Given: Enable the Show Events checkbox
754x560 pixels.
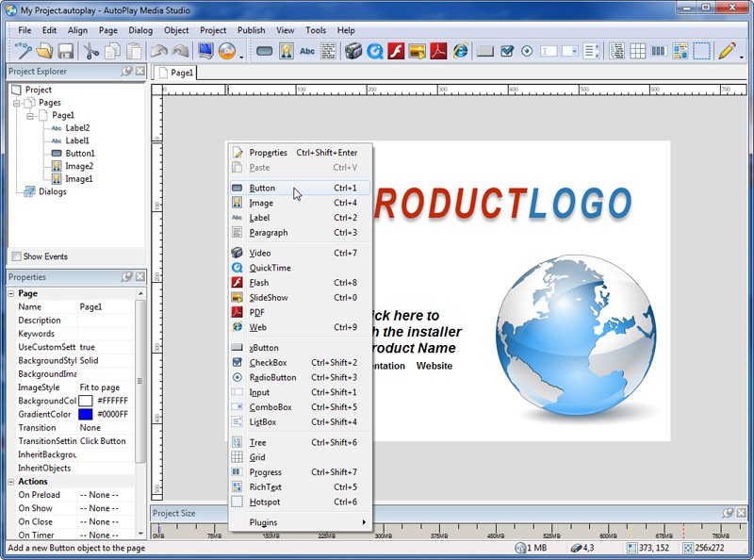Looking at the screenshot, I should point(16,255).
